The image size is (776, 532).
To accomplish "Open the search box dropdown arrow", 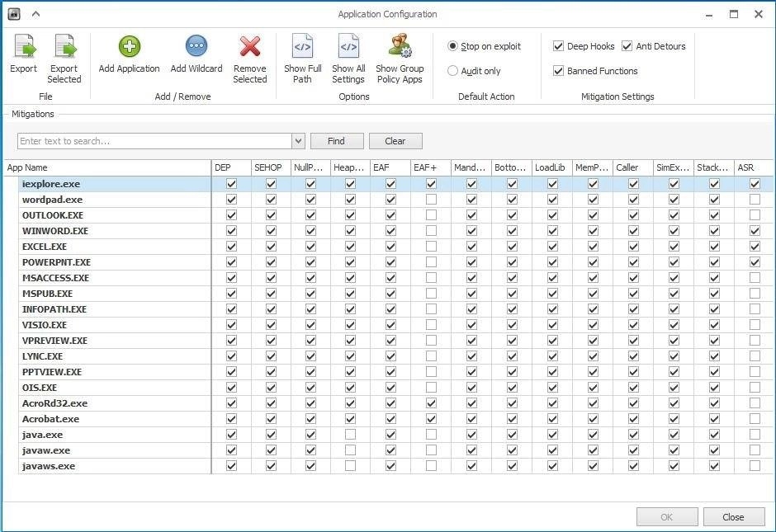I will pyautogui.click(x=298, y=141).
